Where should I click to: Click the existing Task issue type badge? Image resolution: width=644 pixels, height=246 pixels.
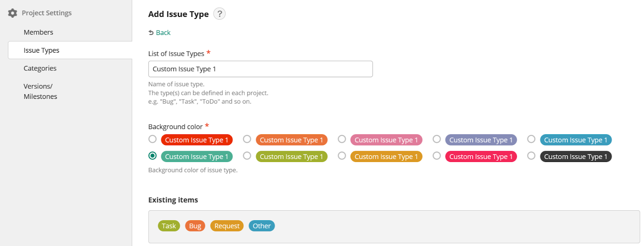(x=169, y=226)
